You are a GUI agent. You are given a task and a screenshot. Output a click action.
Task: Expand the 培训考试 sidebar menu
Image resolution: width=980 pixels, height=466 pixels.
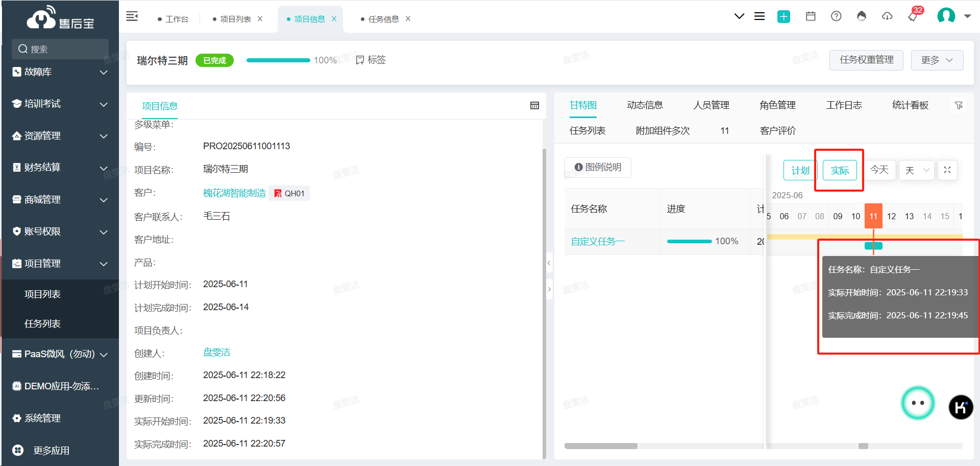pos(60,104)
